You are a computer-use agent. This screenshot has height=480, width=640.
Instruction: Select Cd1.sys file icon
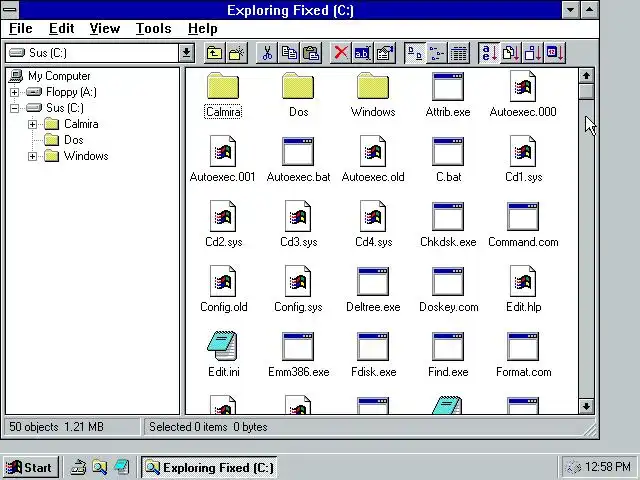[523, 151]
